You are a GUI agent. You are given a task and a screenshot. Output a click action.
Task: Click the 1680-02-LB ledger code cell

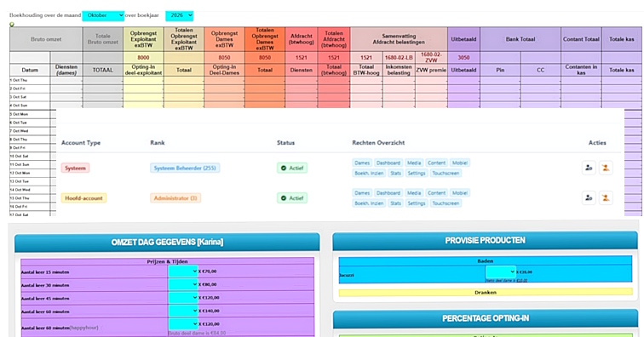[399, 58]
